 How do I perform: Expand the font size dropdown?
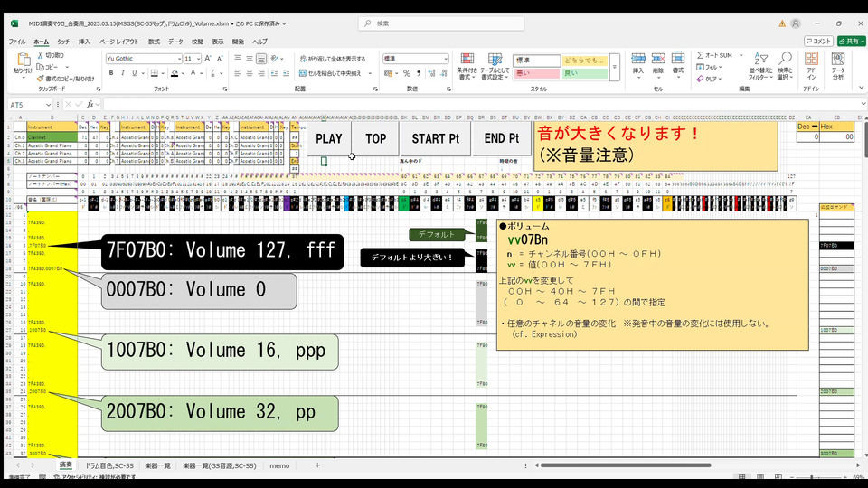[x=198, y=59]
